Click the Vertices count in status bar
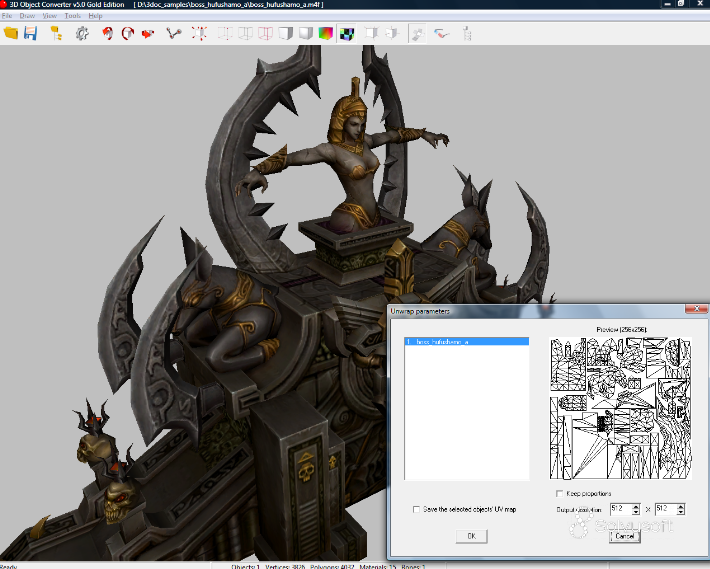Viewport: 710px width, 569px height. (285, 566)
